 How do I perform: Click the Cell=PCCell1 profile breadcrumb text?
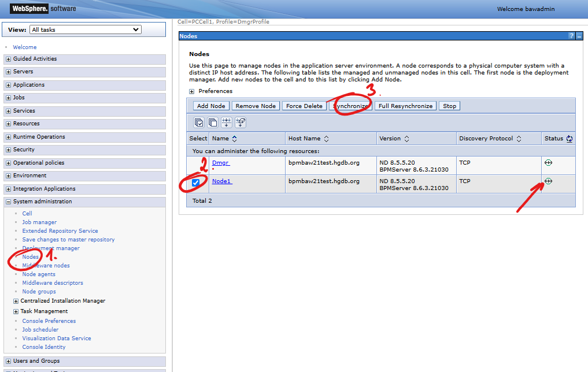(x=224, y=22)
